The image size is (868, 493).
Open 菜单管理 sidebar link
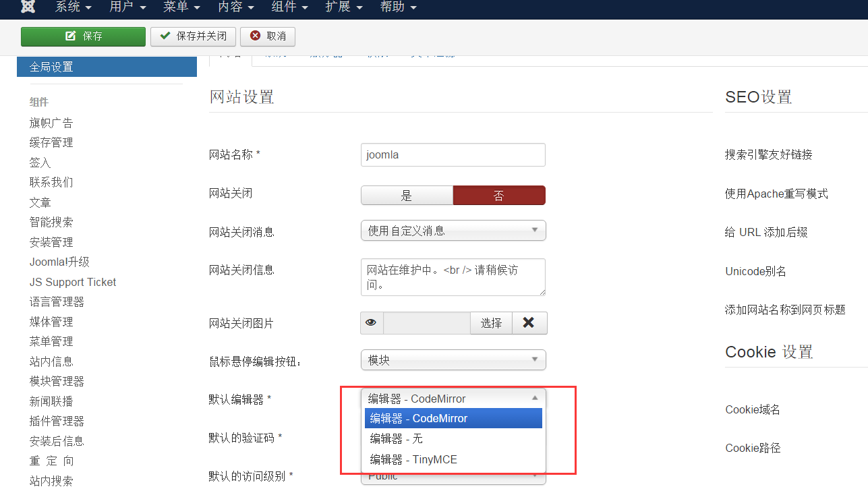click(51, 341)
